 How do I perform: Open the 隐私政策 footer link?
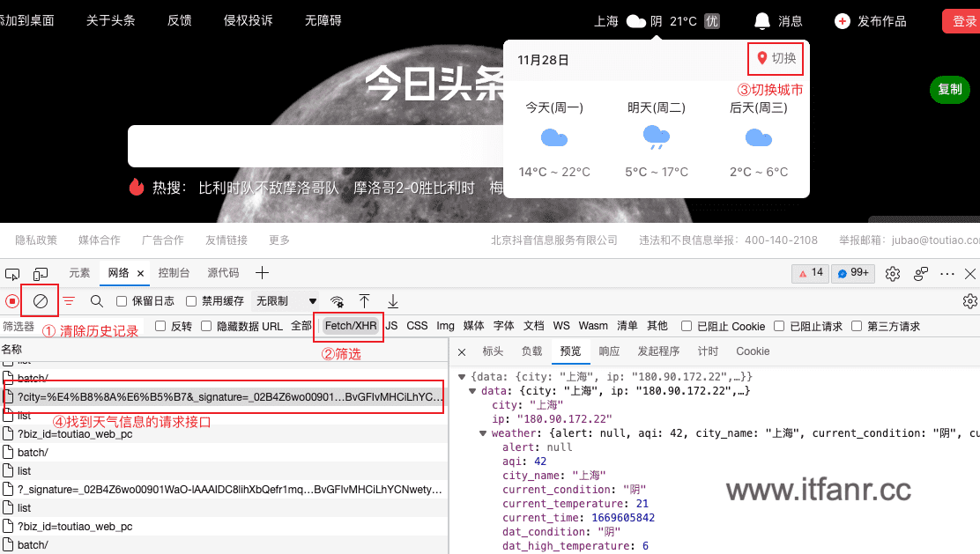[36, 240]
